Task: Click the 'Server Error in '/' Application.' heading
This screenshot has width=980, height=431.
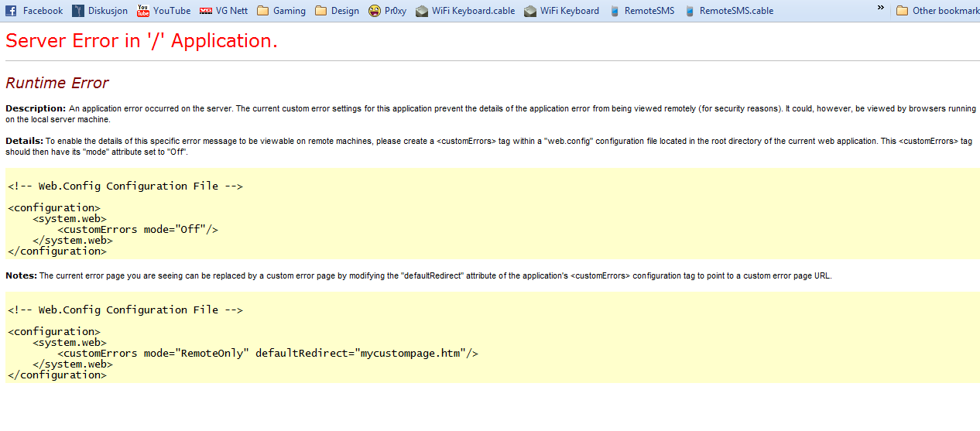Action: click(x=142, y=41)
